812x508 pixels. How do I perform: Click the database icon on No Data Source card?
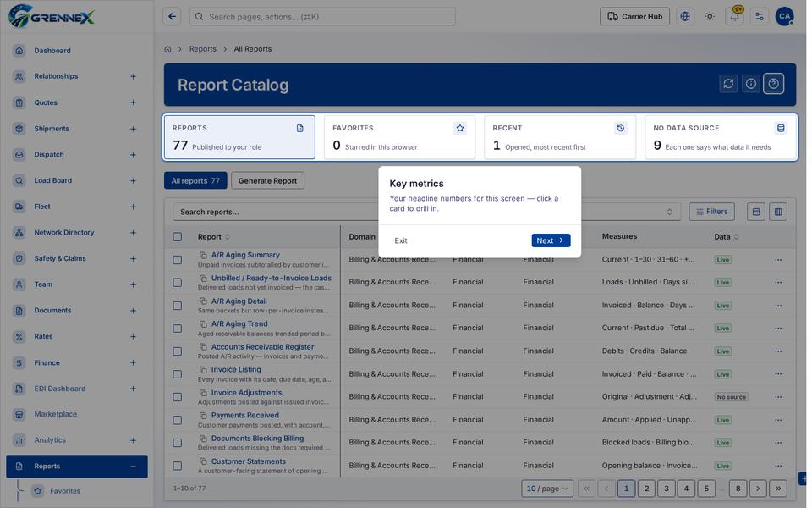pos(781,128)
